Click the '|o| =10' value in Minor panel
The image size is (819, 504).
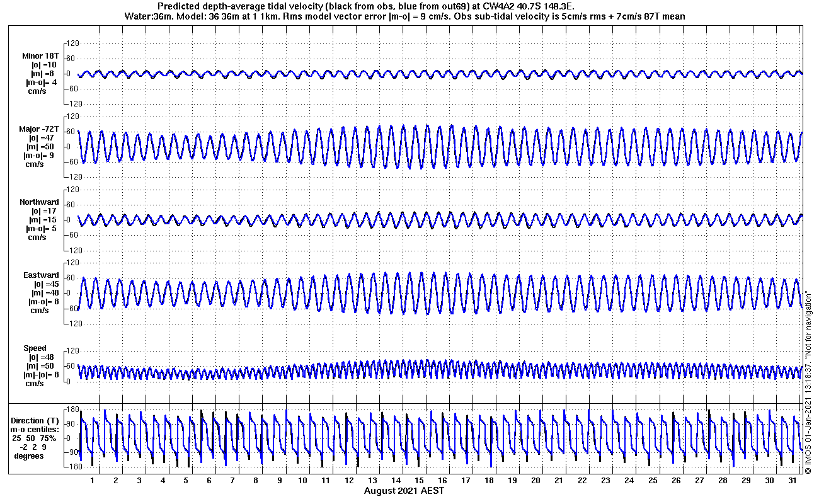pyautogui.click(x=43, y=65)
